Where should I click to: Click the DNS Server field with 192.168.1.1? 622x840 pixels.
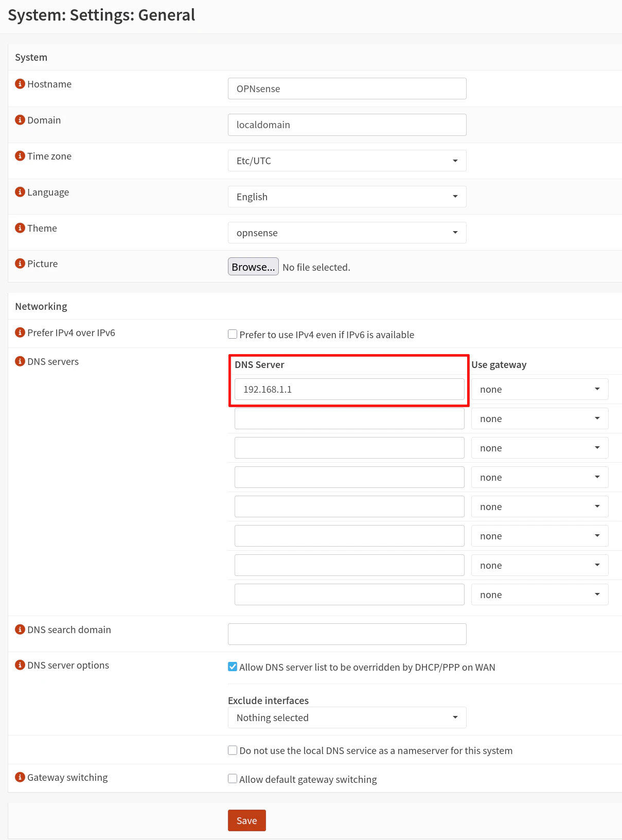tap(349, 389)
